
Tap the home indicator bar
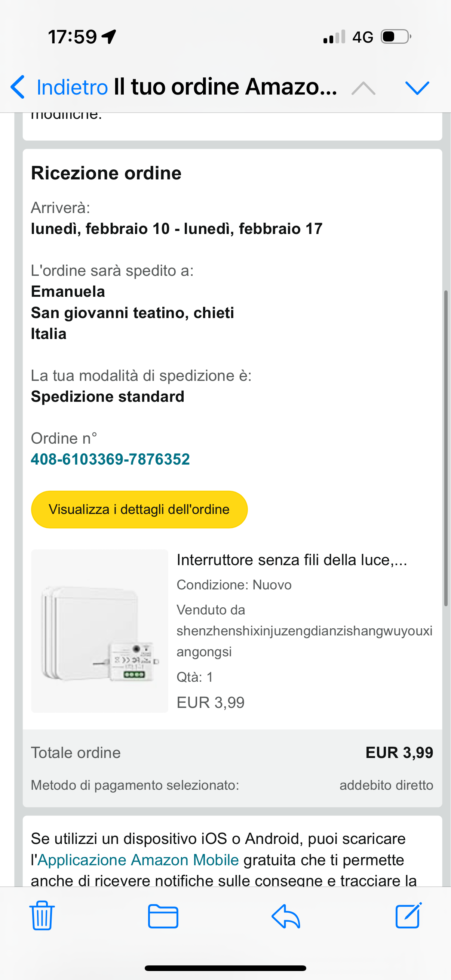point(225,968)
